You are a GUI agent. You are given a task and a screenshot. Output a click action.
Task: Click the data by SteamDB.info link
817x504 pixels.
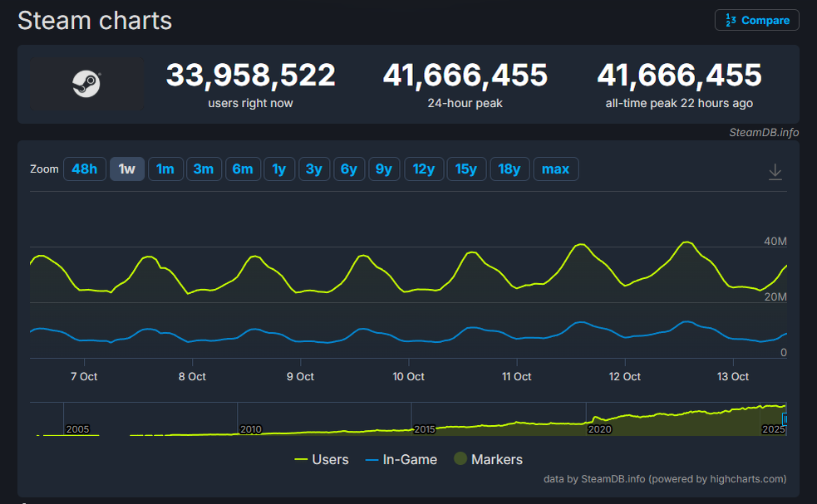593,479
